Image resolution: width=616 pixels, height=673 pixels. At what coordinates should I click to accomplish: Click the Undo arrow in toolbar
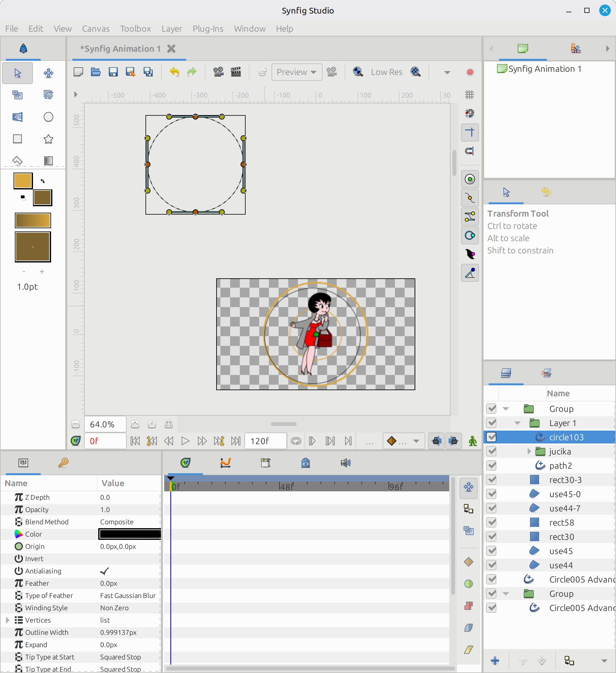click(175, 72)
